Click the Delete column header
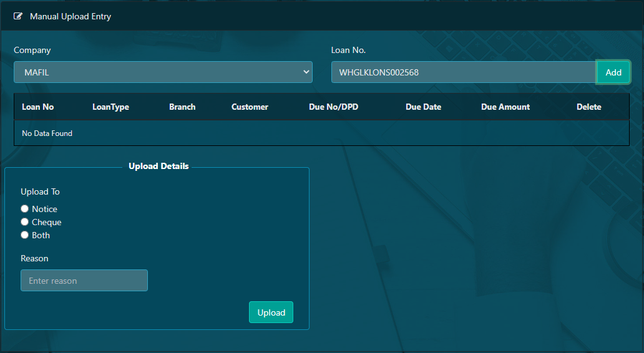Screen dimensions: 644x353 [589, 107]
